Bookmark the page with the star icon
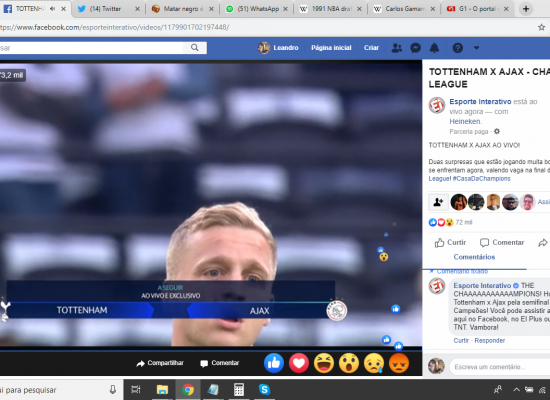550x400 pixels. pyautogui.click(x=541, y=27)
